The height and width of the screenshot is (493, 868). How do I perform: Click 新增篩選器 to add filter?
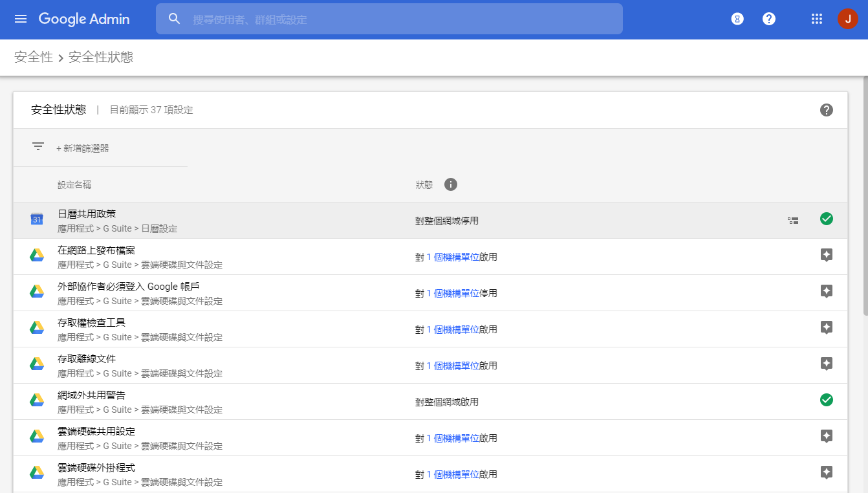pos(83,148)
